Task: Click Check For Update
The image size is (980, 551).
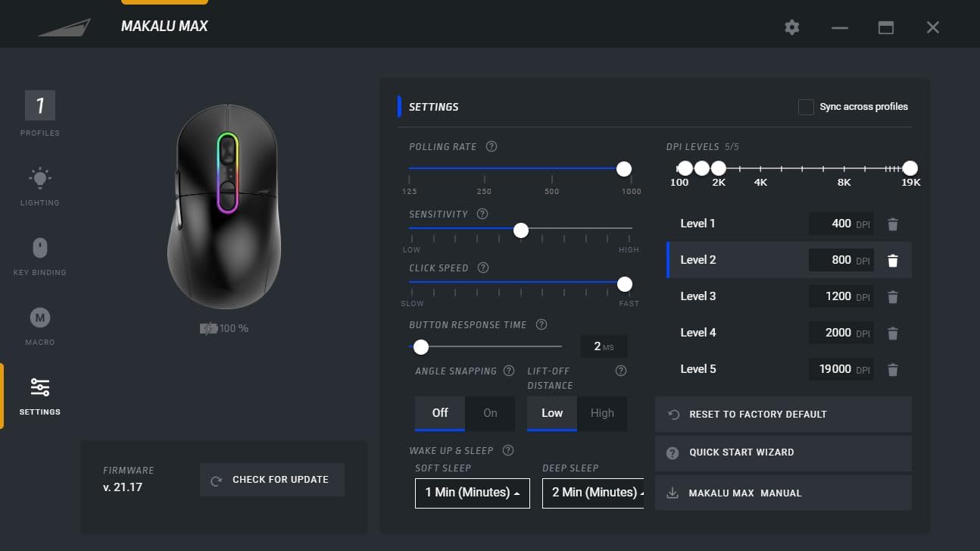Action: coord(272,479)
